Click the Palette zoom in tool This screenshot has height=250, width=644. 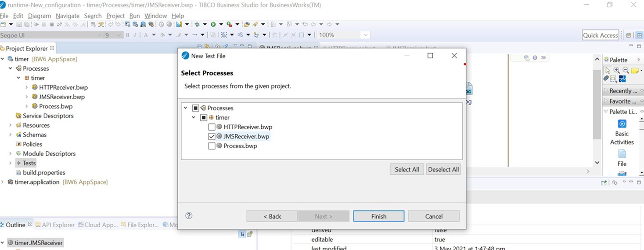pyautogui.click(x=617, y=70)
